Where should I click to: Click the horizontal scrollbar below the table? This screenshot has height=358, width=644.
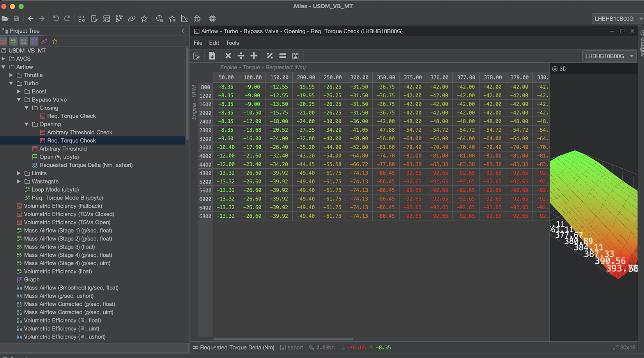click(283, 339)
